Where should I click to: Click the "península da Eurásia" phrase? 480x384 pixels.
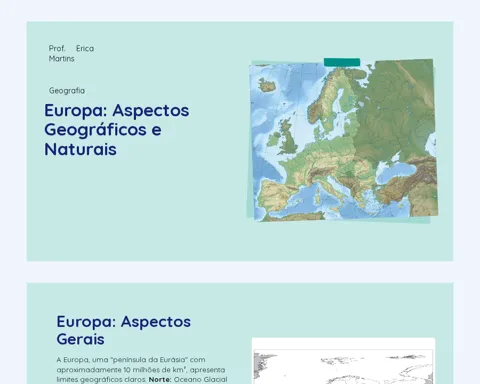pyautogui.click(x=148, y=360)
